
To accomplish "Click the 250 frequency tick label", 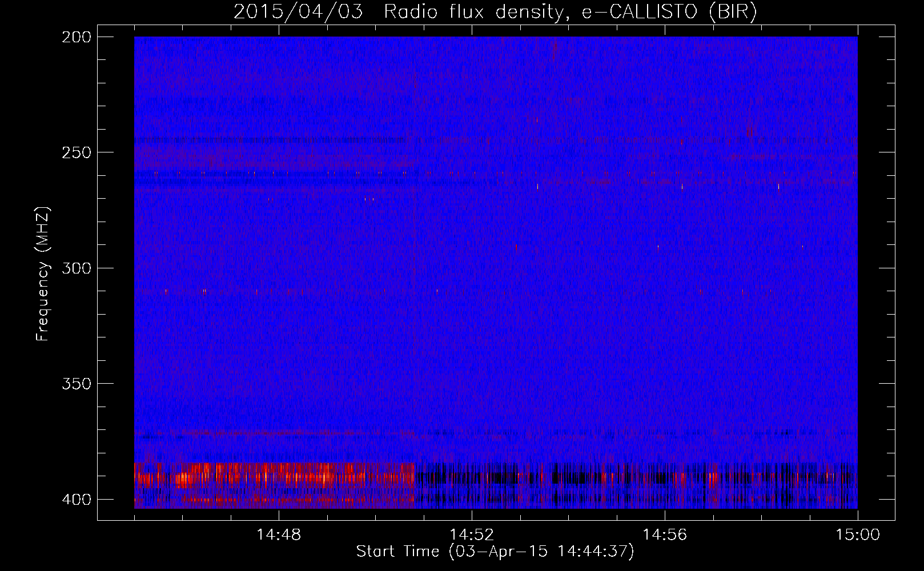I will 76,152.
